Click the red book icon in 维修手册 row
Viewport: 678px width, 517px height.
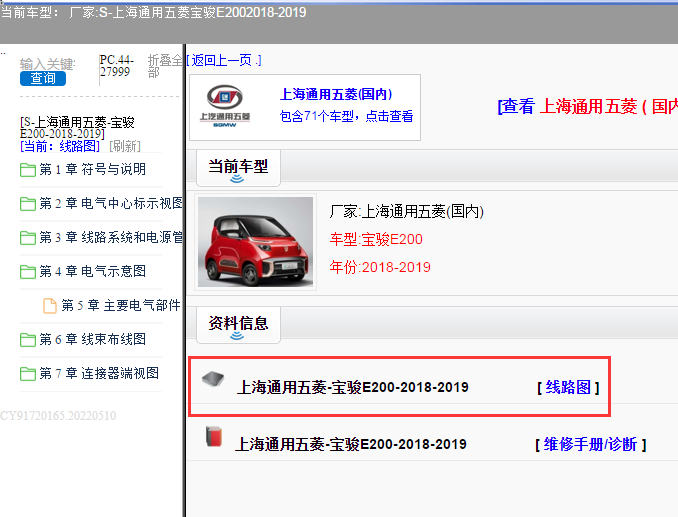(214, 436)
